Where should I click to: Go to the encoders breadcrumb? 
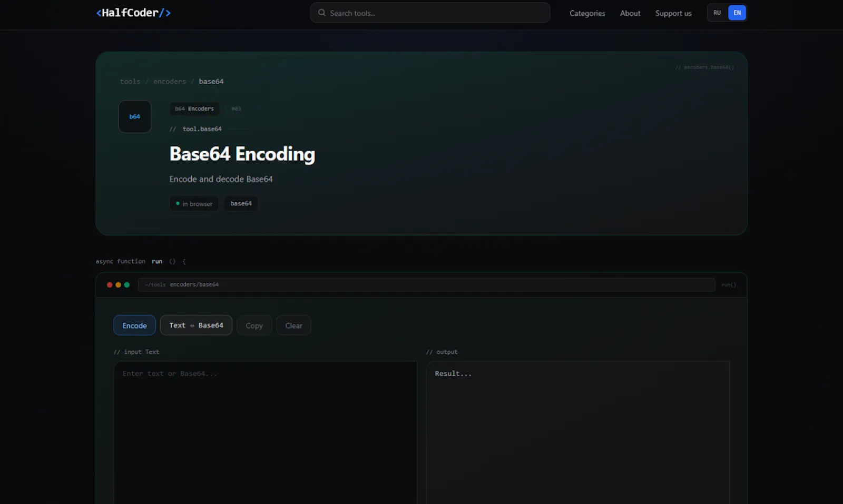(x=170, y=82)
